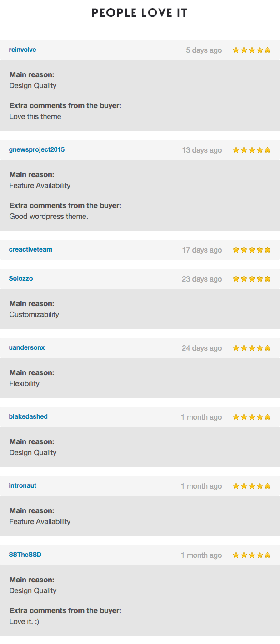Open the SSTheSSD username link
This screenshot has width=280, height=644.
pyautogui.click(x=25, y=555)
